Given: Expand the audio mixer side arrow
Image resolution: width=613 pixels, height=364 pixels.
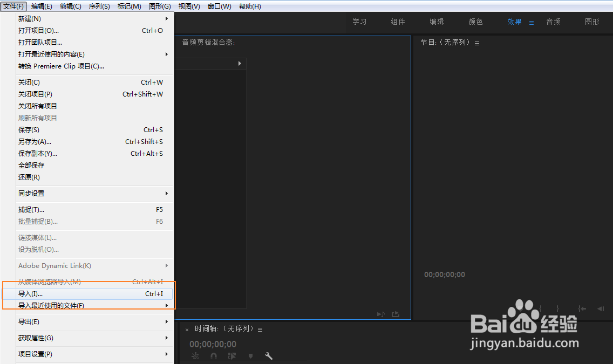Looking at the screenshot, I should [240, 63].
